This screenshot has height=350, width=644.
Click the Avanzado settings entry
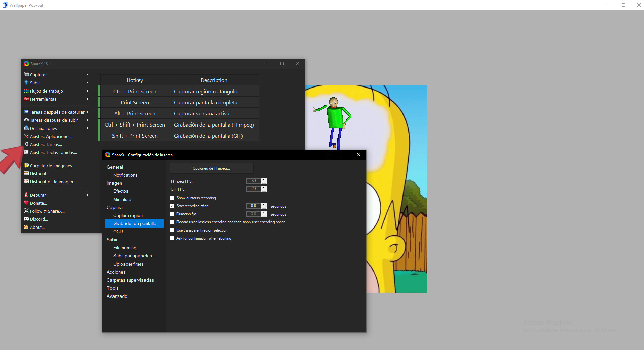[x=117, y=296]
